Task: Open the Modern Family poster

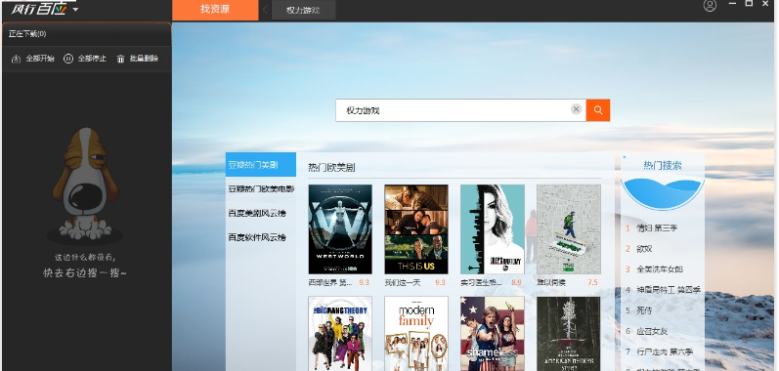Action: (416, 334)
